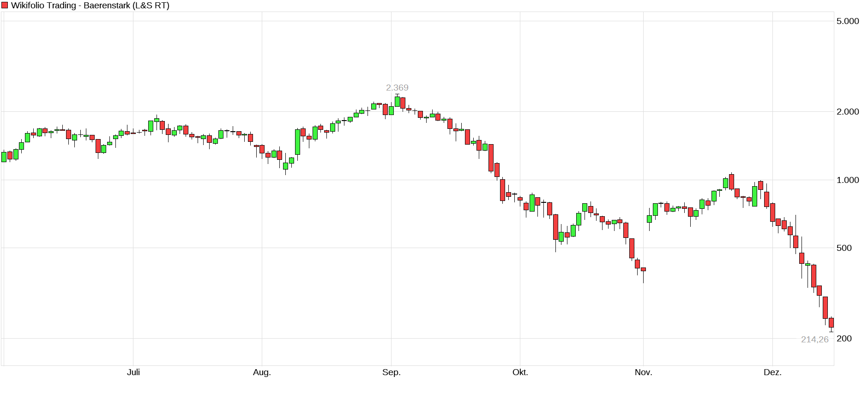Click the Okt. time axis label
This screenshot has height=395, width=868.
click(520, 372)
